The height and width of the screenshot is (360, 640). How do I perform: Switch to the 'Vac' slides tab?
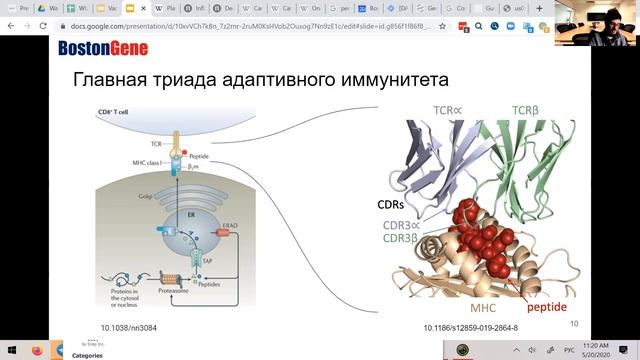107,8
